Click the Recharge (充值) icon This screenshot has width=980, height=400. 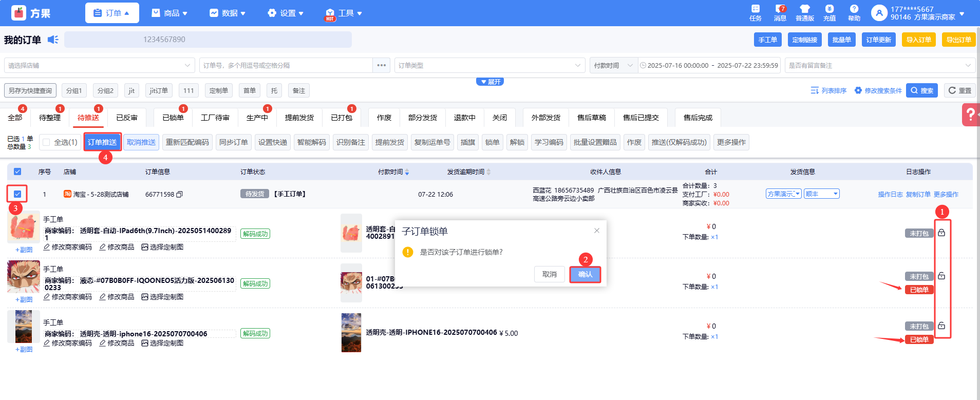[829, 12]
